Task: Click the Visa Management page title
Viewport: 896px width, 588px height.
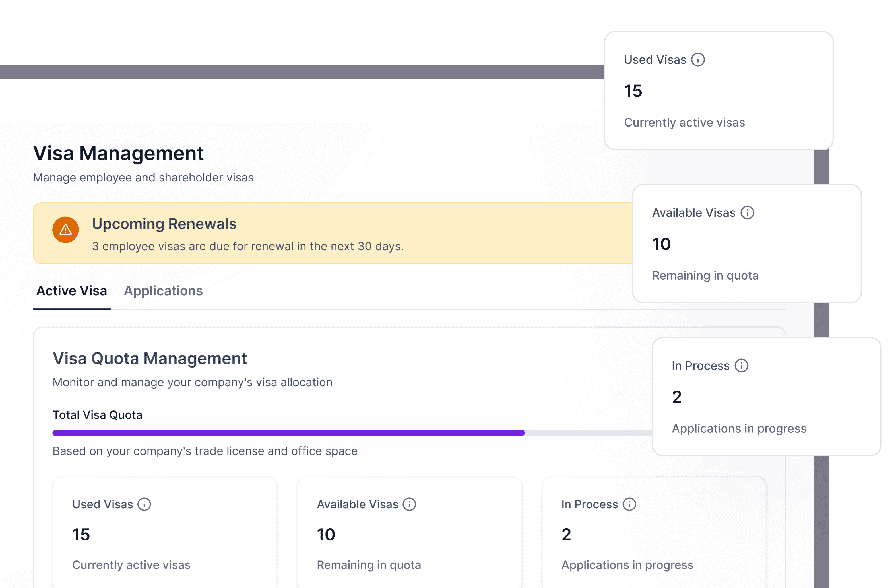Action: click(x=118, y=153)
